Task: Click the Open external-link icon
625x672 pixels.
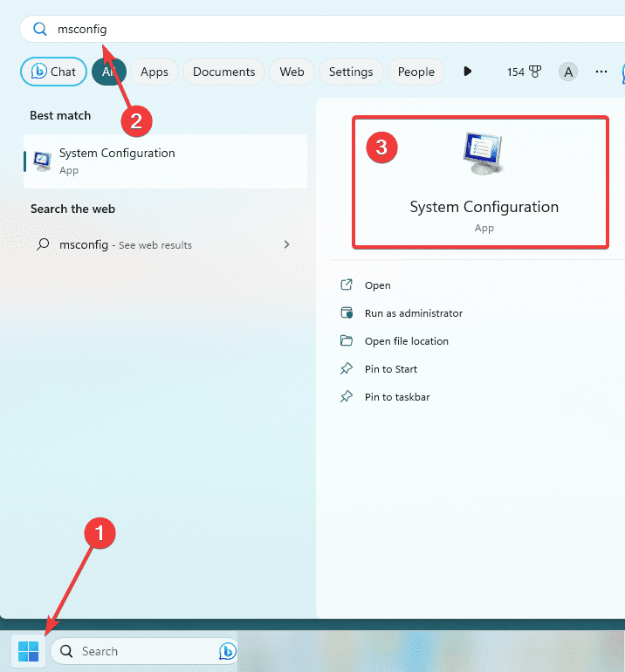Action: click(347, 285)
